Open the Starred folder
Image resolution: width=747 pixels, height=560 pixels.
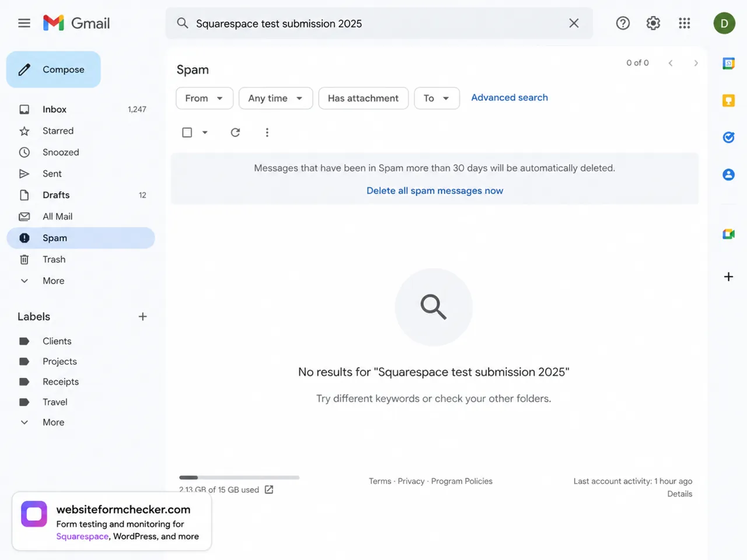[81, 131]
